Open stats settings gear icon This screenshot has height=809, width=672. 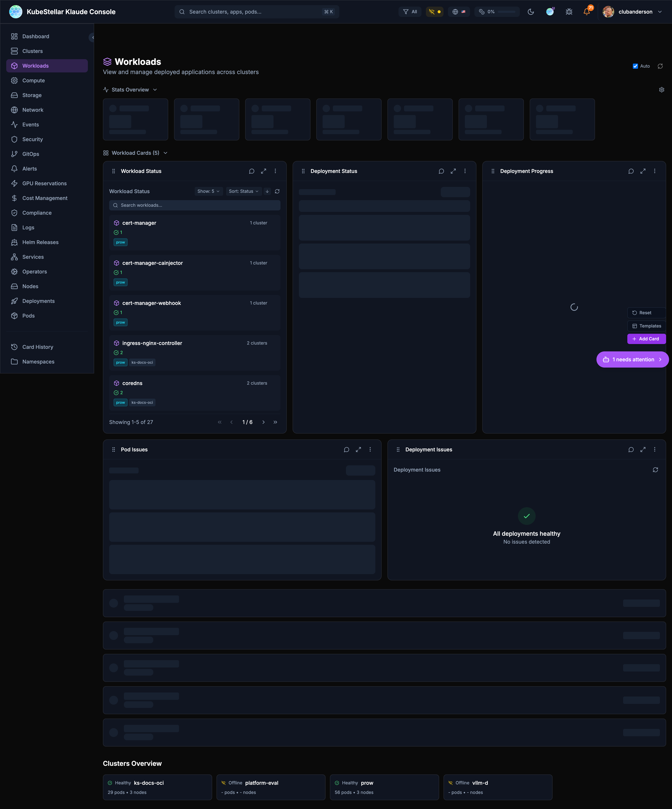[661, 90]
